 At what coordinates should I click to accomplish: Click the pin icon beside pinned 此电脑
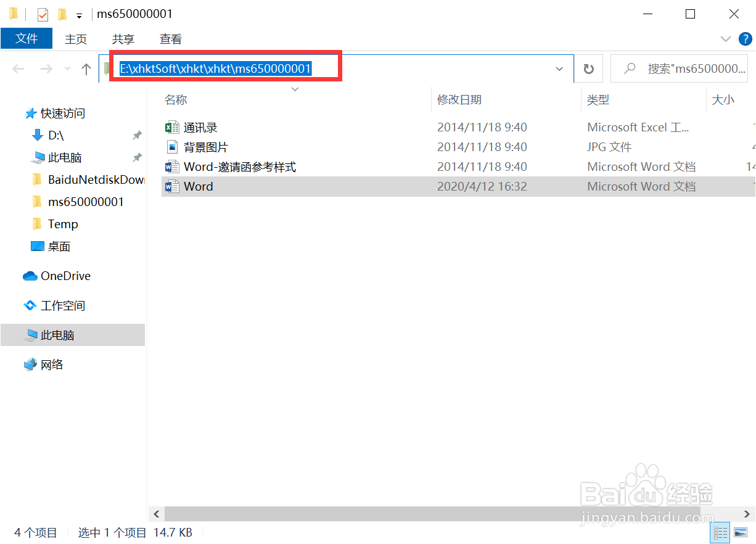click(137, 158)
